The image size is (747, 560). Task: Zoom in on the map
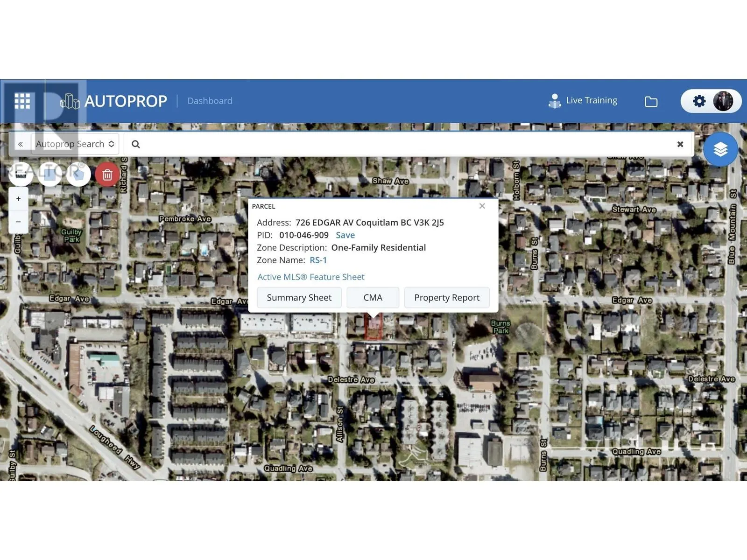19,199
